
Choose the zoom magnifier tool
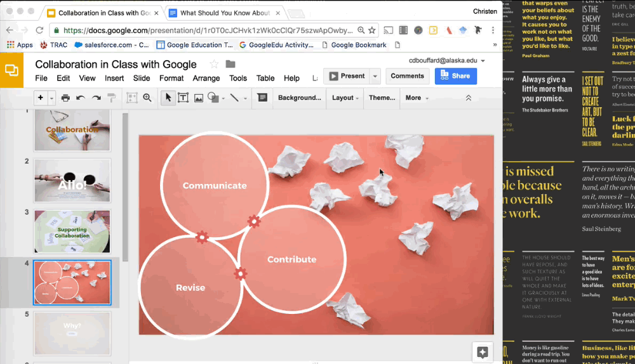pos(147,98)
